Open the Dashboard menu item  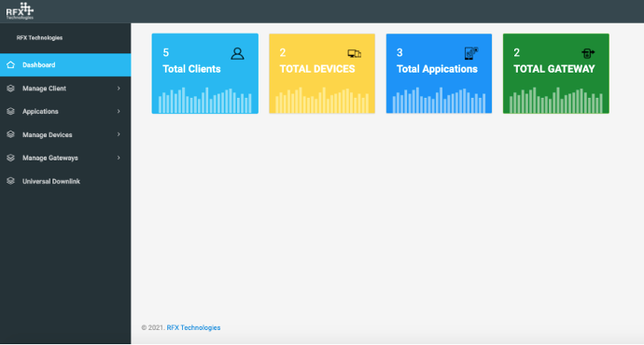(x=65, y=65)
